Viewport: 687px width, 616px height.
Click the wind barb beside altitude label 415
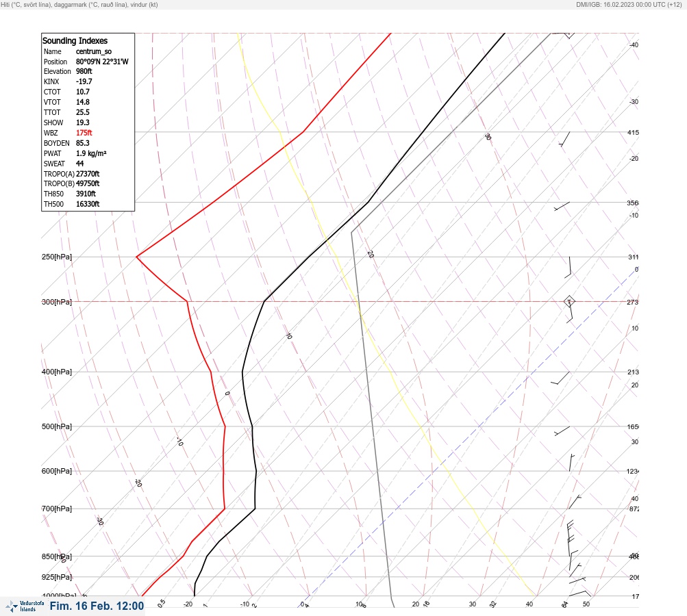565,139
